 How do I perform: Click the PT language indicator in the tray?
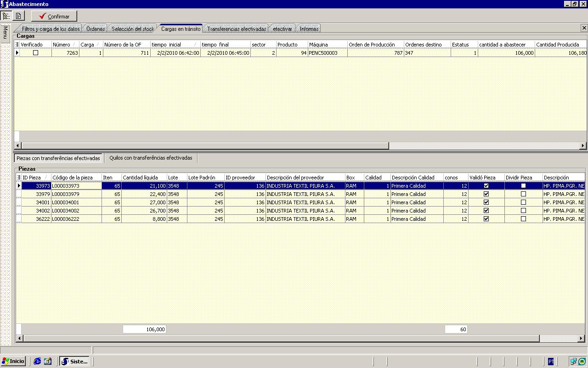(551, 362)
